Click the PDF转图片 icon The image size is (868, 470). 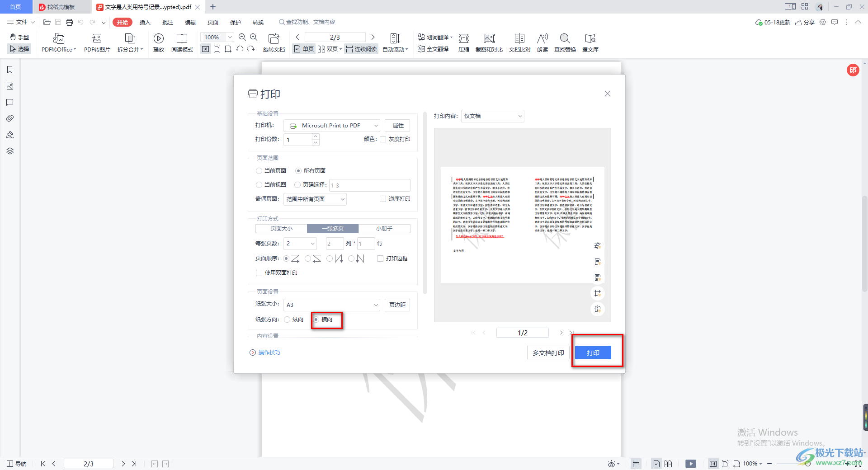(97, 38)
